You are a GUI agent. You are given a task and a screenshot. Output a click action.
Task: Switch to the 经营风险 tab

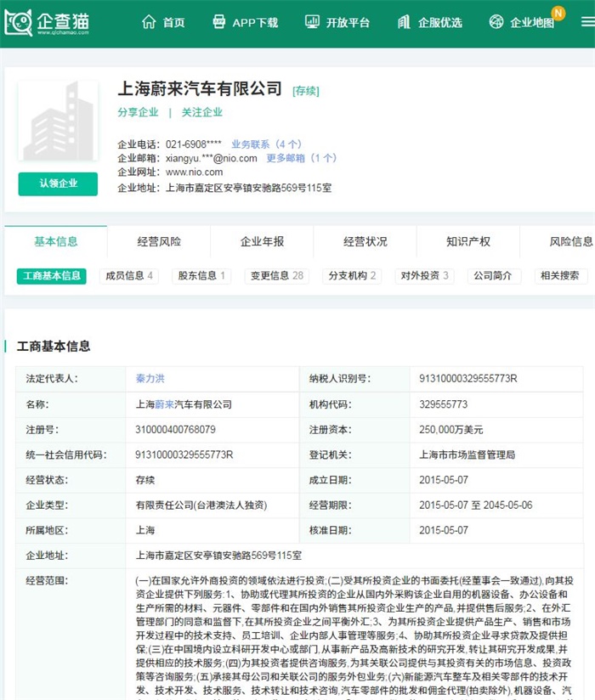tap(159, 241)
